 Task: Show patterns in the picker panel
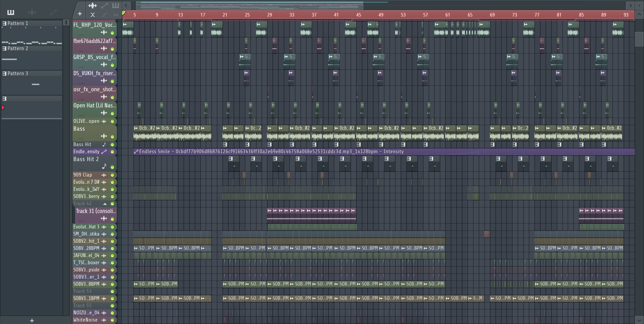[x=11, y=12]
